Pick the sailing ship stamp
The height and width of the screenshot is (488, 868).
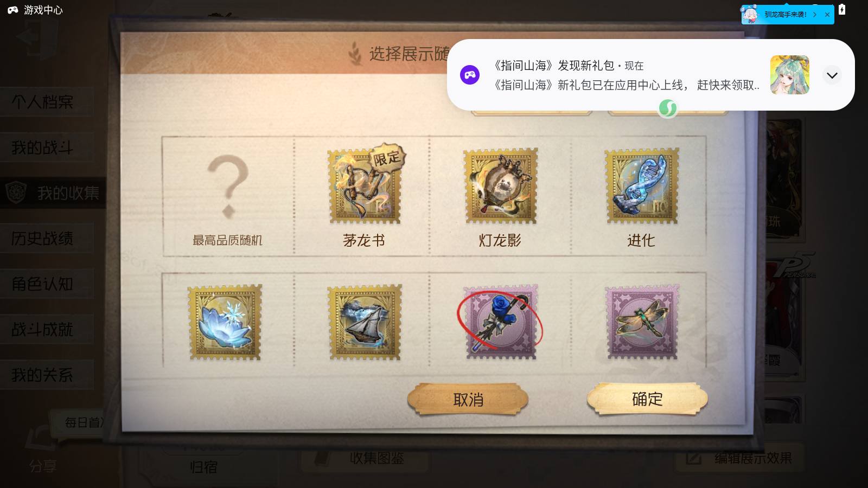365,322
